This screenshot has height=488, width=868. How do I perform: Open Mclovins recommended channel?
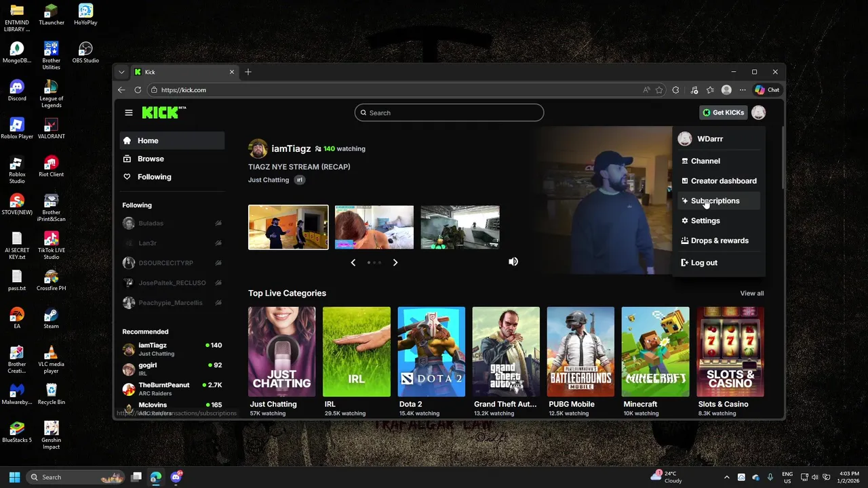click(x=172, y=408)
